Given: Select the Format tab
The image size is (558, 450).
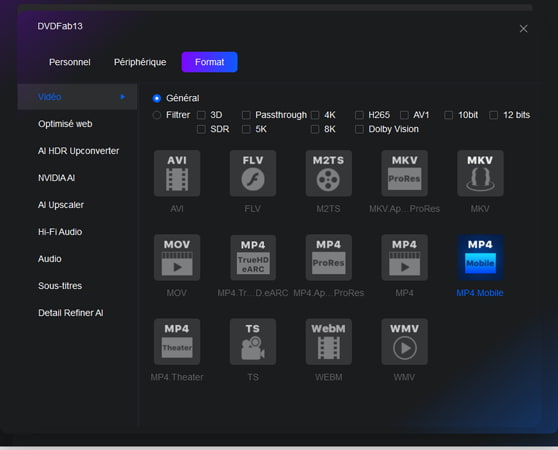Looking at the screenshot, I should (x=210, y=62).
